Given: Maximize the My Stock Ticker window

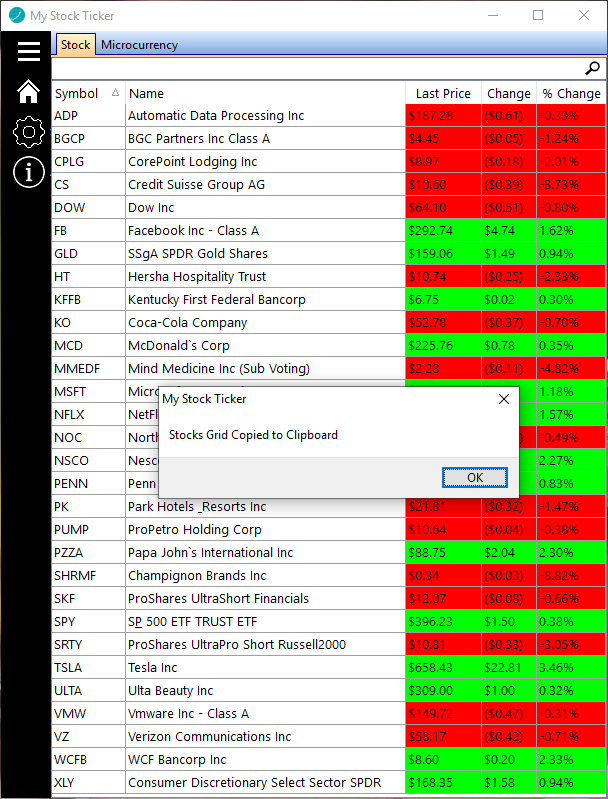Looking at the screenshot, I should (538, 15).
